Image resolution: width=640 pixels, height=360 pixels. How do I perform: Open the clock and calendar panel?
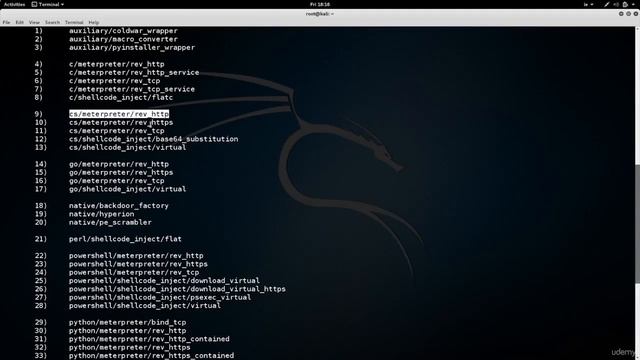(320, 4)
